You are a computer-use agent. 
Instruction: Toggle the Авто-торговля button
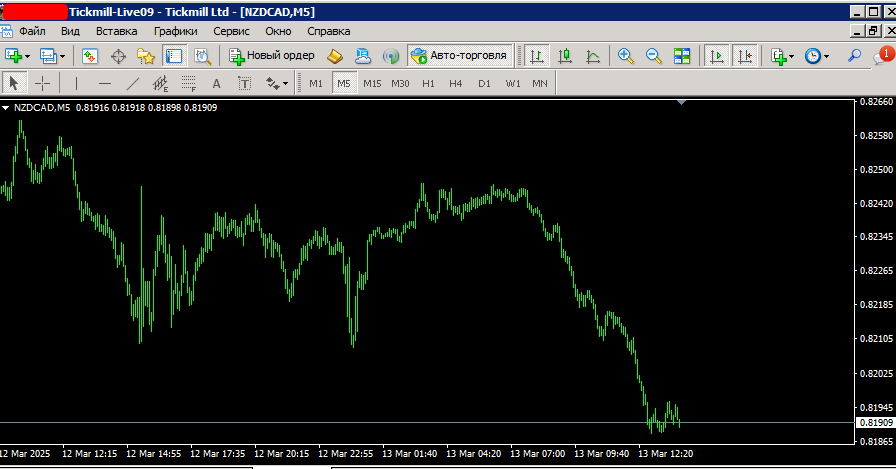click(x=459, y=55)
